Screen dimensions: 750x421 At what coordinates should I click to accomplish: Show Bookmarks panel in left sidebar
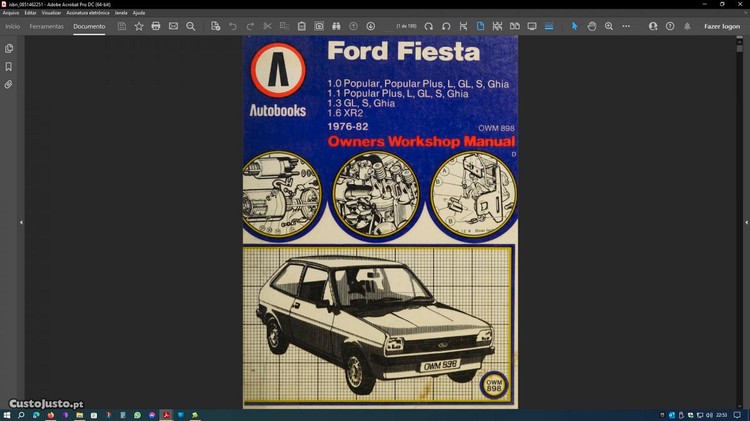point(9,66)
